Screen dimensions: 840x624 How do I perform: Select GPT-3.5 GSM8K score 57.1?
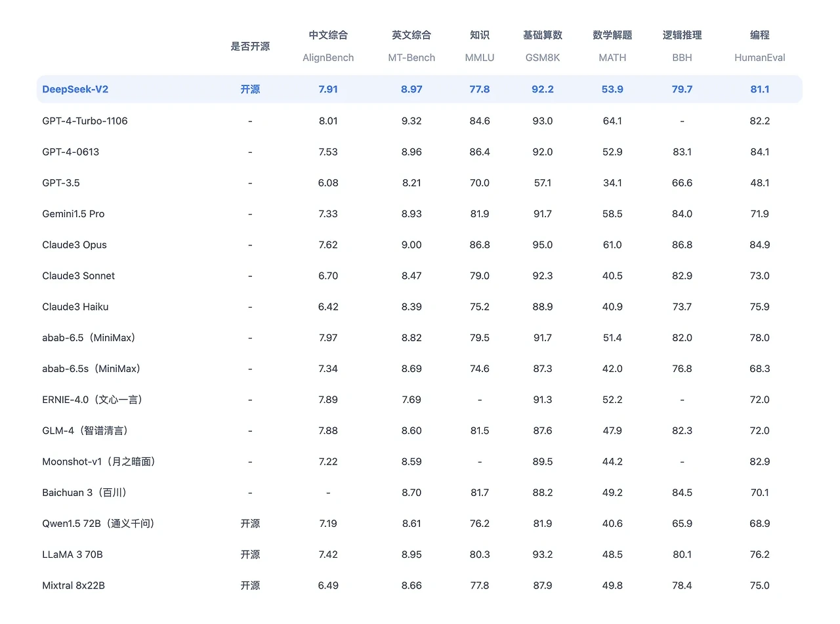(x=543, y=182)
